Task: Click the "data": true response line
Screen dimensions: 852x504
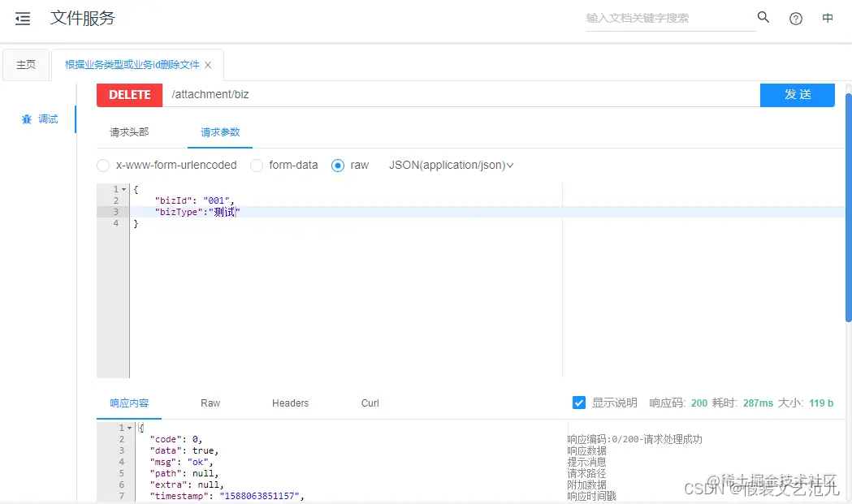Action: pos(184,450)
